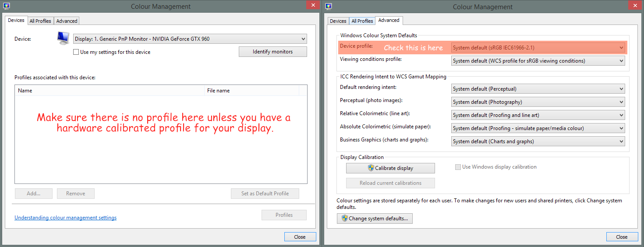
Task: Expand Absolute Colorimetric (simulate paper) dropdown
Action: click(538, 128)
